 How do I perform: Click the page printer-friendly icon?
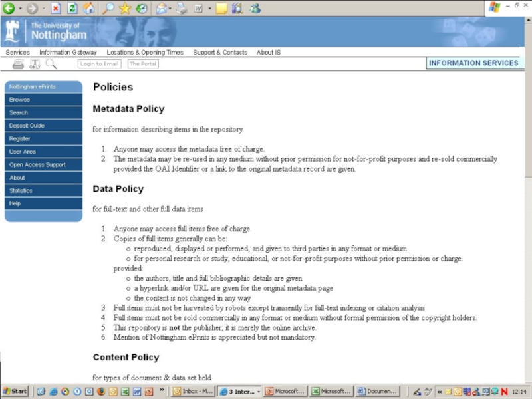(x=18, y=64)
